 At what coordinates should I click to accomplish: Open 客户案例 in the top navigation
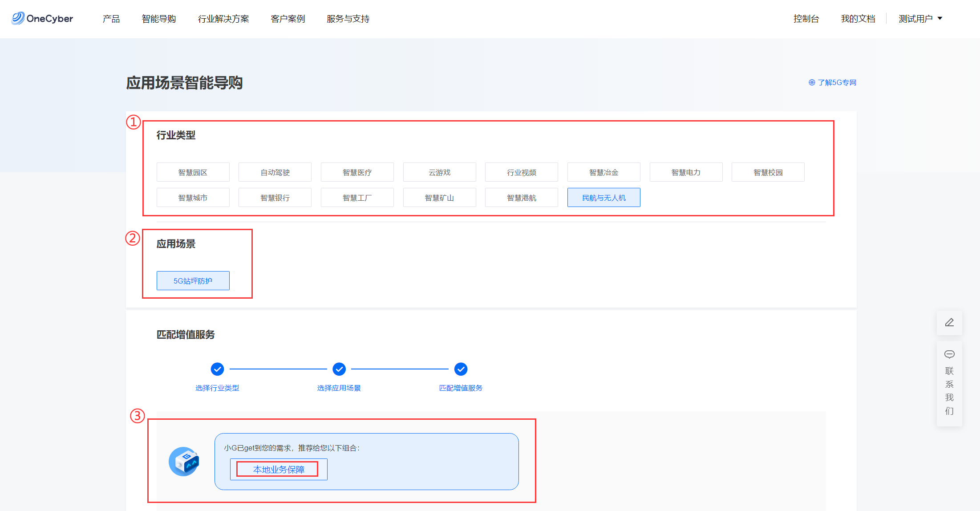288,19
